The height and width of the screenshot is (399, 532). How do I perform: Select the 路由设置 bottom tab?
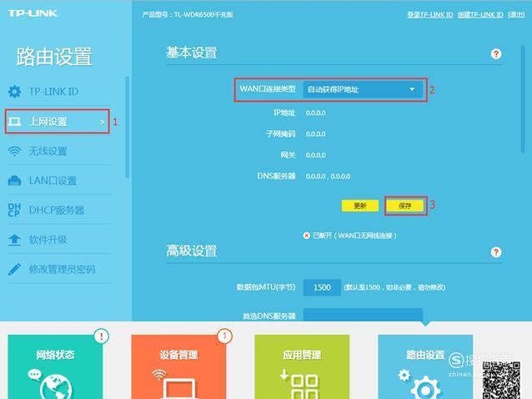coord(425,367)
